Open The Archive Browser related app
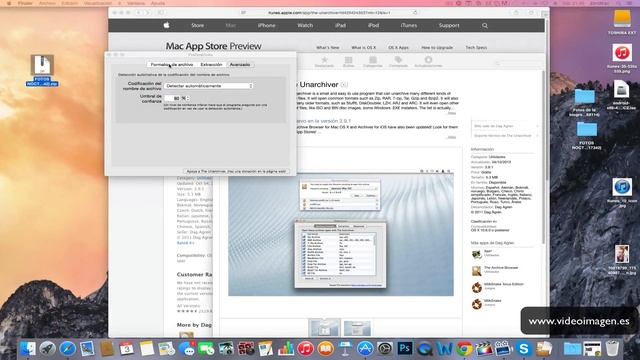This screenshot has width=640, height=360. pos(495,270)
